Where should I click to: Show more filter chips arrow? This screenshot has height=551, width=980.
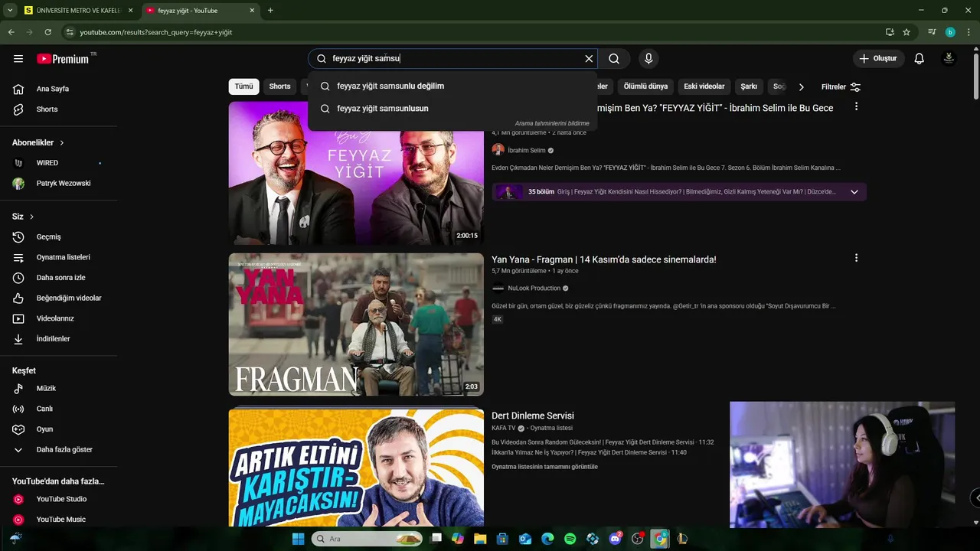[801, 86]
